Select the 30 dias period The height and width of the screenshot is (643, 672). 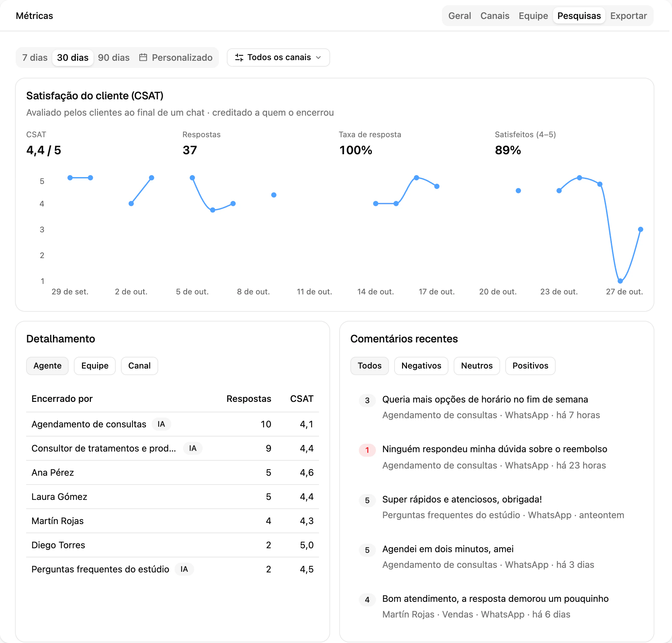73,58
